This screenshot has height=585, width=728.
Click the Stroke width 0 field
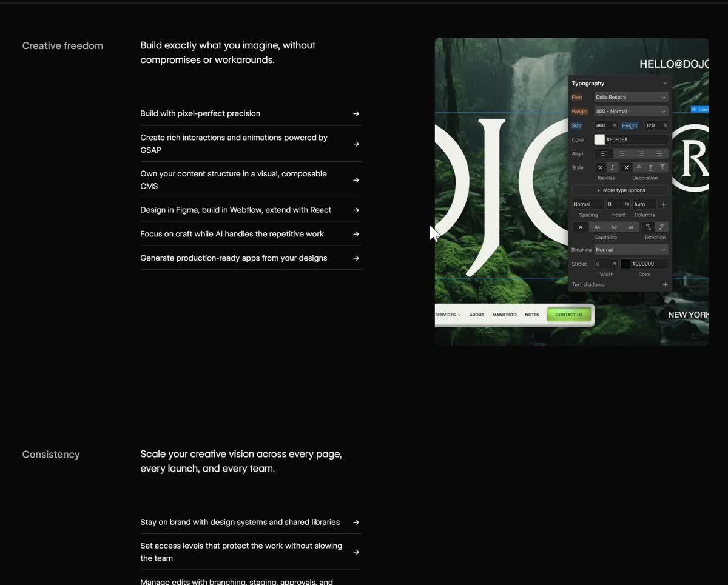click(605, 264)
